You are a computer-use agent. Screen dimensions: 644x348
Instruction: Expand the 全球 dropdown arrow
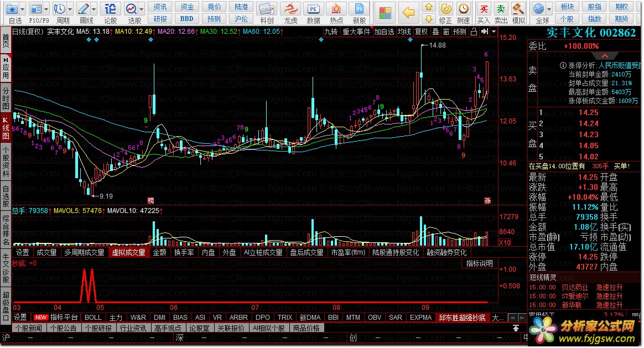coord(549,9)
